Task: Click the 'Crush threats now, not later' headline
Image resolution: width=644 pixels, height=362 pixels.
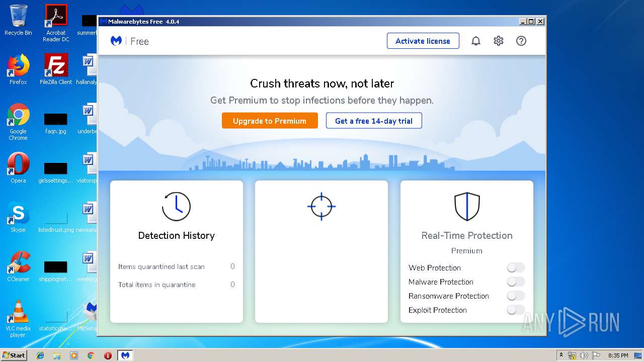Action: pyautogui.click(x=322, y=83)
